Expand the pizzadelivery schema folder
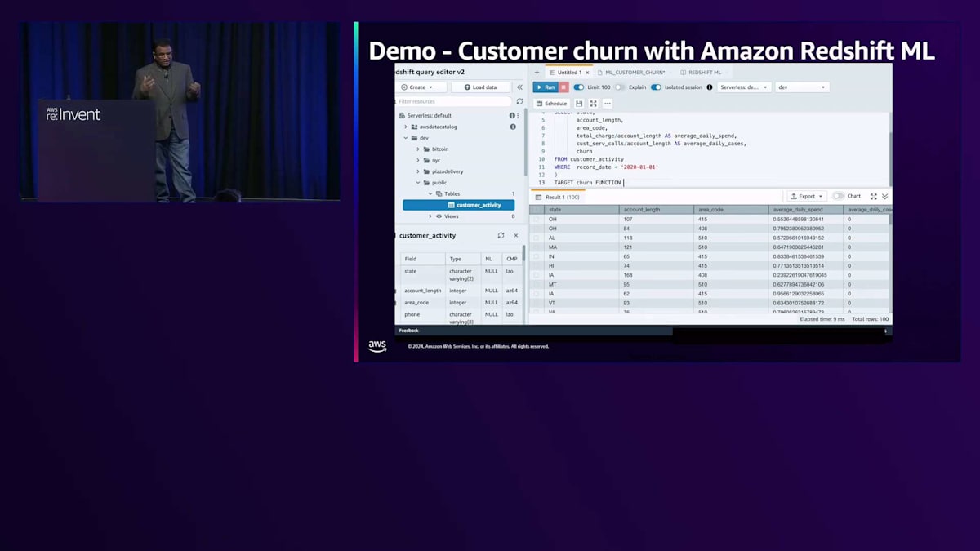This screenshot has width=980, height=551. [418, 171]
